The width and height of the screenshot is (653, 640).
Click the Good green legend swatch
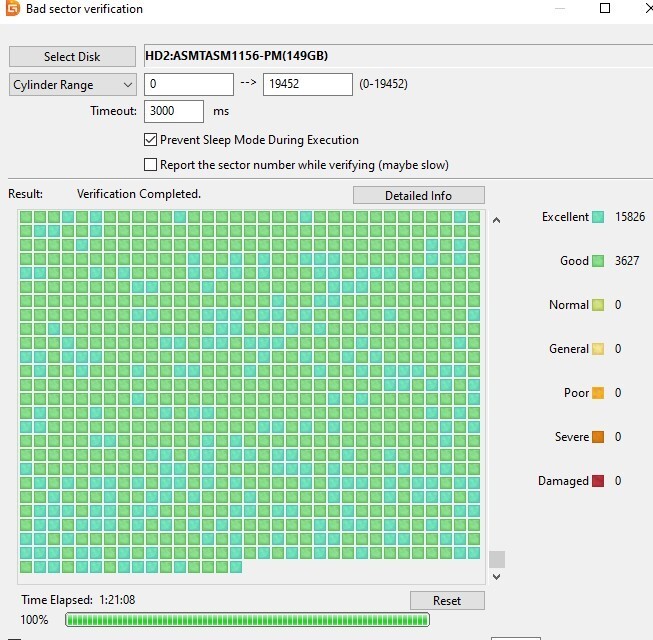598,261
